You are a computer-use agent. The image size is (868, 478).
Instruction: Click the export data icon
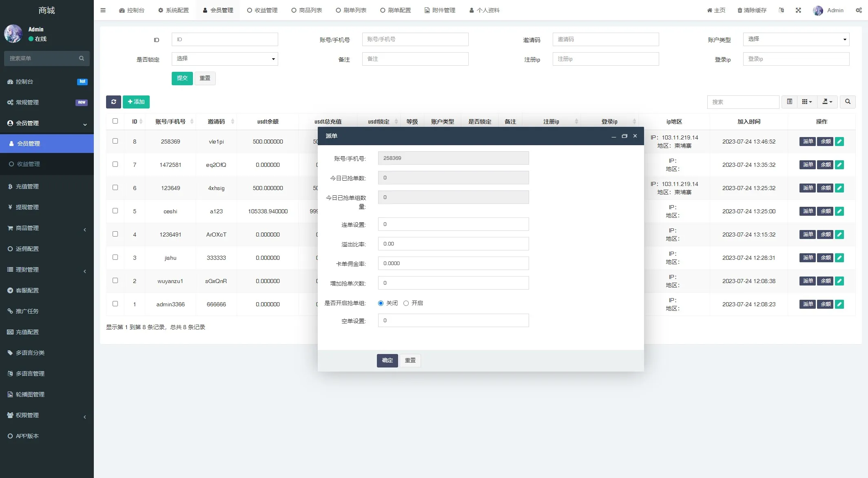coord(827,102)
